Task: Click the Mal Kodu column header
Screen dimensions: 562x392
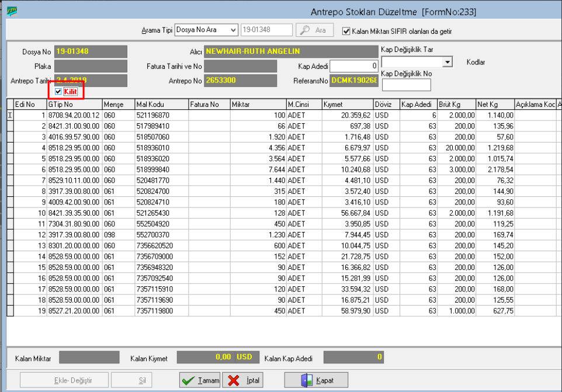Action: pos(162,105)
